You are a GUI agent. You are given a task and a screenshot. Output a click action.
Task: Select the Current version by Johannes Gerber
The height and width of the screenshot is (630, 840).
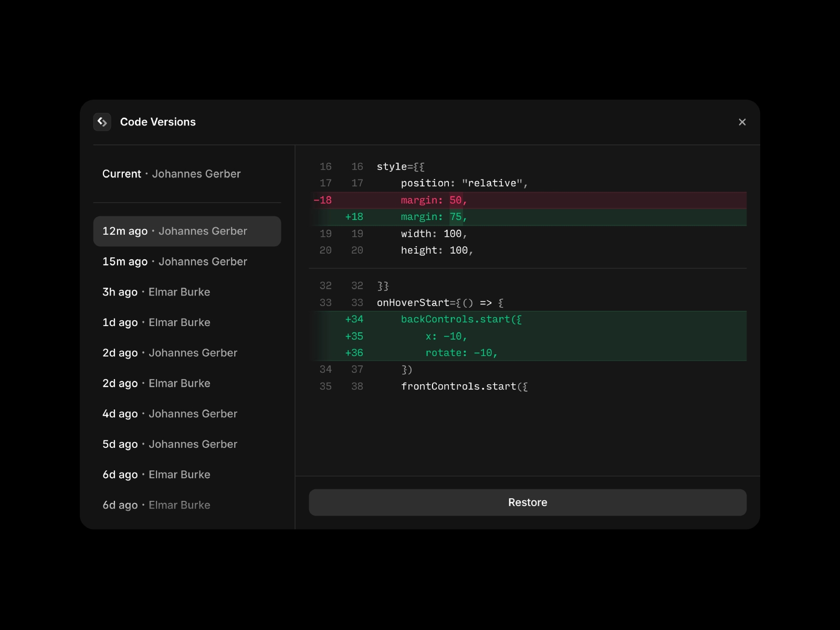click(x=187, y=174)
